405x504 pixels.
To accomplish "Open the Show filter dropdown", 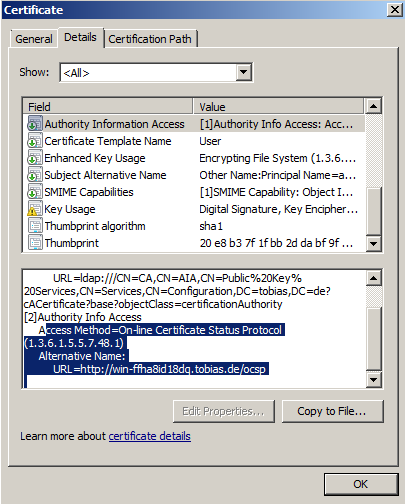I will [x=244, y=72].
